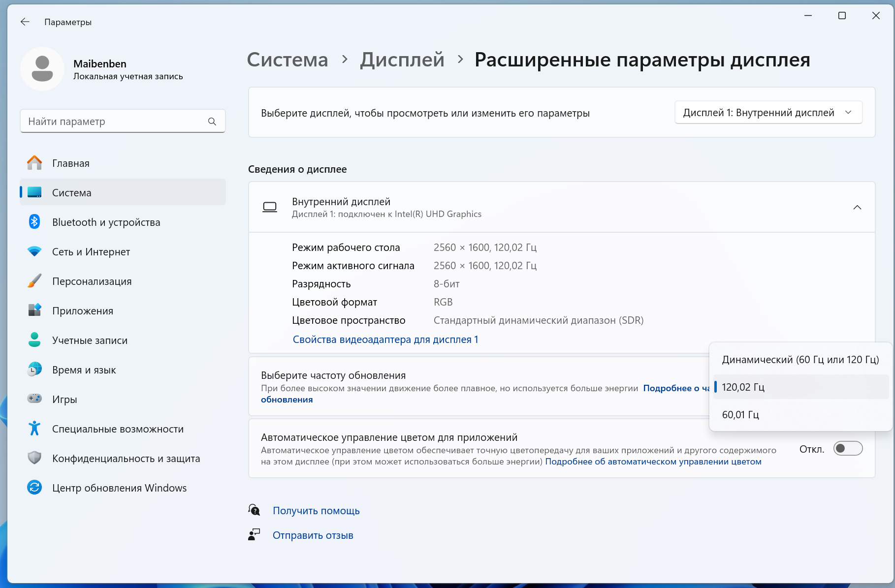Click the Система monitor icon
Image resolution: width=895 pixels, height=588 pixels.
click(x=34, y=192)
